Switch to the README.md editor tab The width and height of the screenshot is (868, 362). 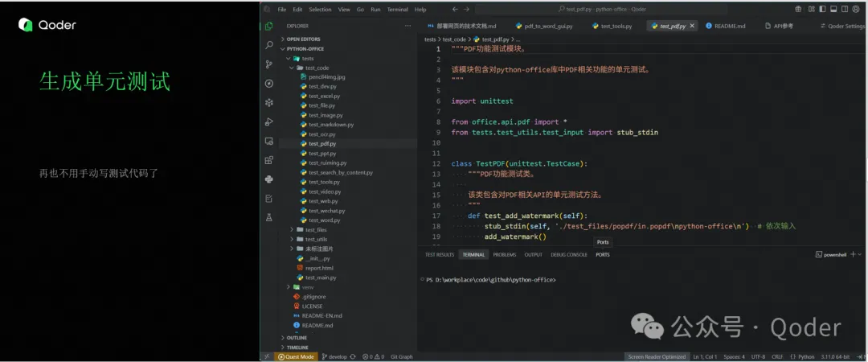pos(725,26)
